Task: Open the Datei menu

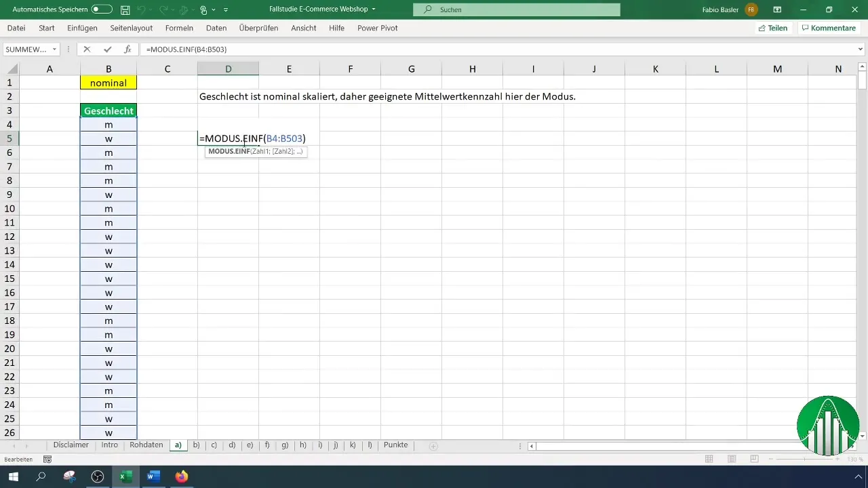Action: click(x=16, y=28)
